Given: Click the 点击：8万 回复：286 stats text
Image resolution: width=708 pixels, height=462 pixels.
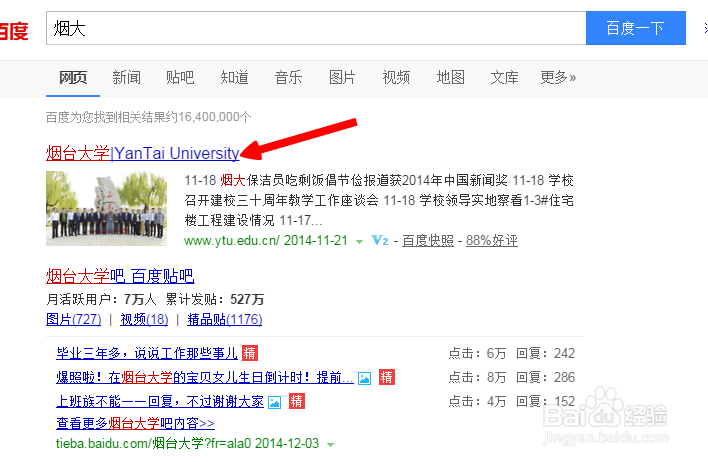Looking at the screenshot, I should click(x=512, y=377).
